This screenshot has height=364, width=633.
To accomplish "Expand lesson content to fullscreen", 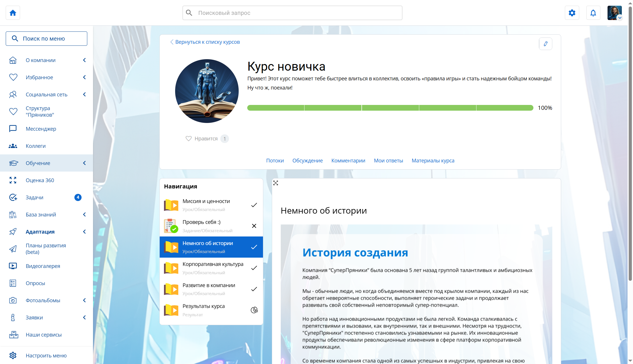I will (276, 183).
